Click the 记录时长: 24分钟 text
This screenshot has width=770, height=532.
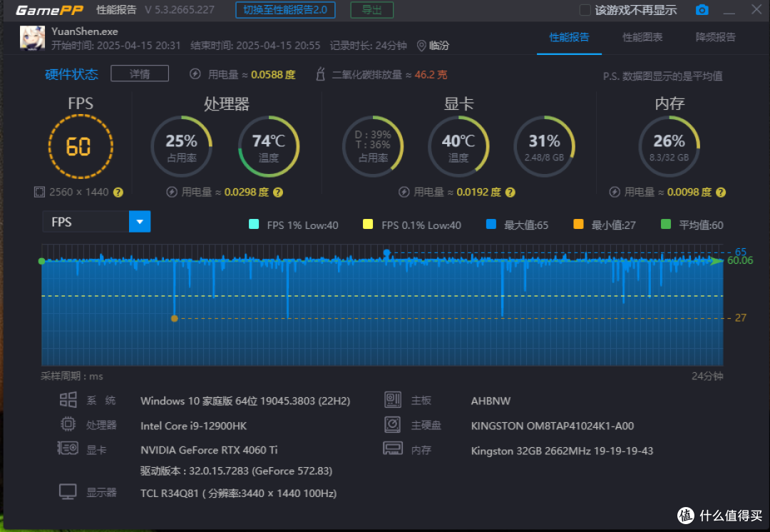[x=369, y=46]
